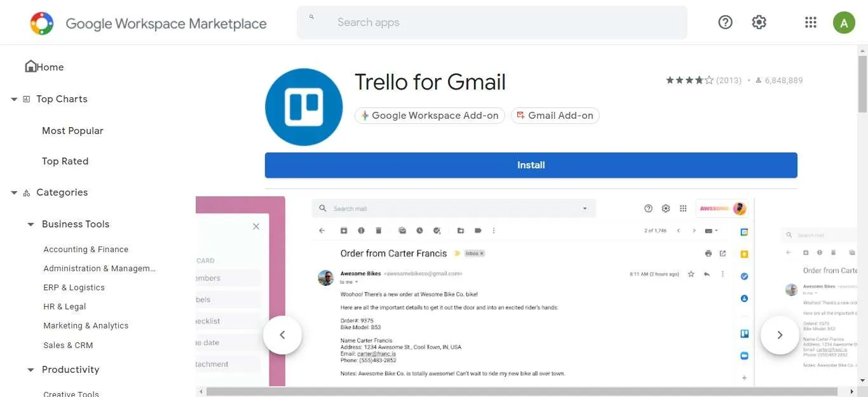
Task: Click the scrollbar down arrow
Action: [x=862, y=381]
